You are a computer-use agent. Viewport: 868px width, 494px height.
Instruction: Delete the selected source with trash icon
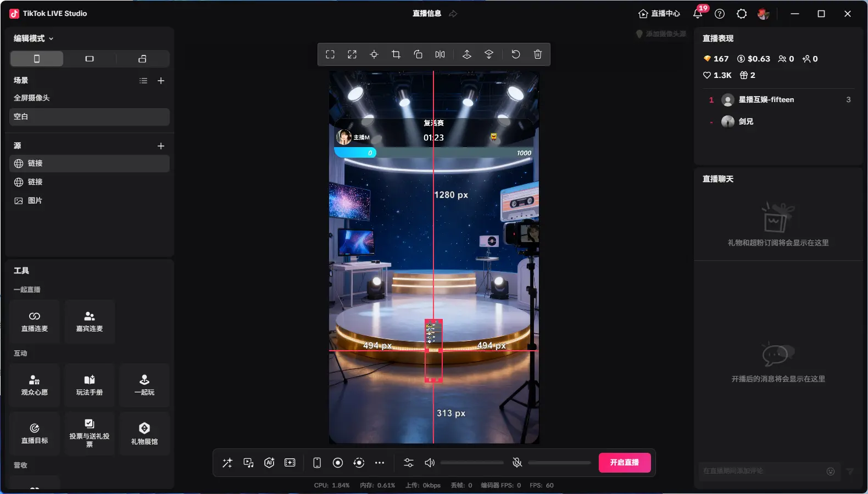click(x=538, y=54)
